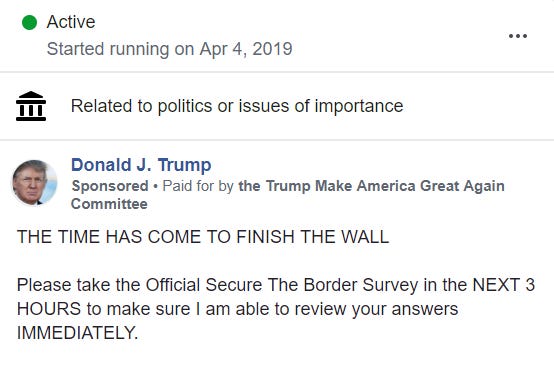
Task: Click the Active status text
Action: [x=71, y=22]
